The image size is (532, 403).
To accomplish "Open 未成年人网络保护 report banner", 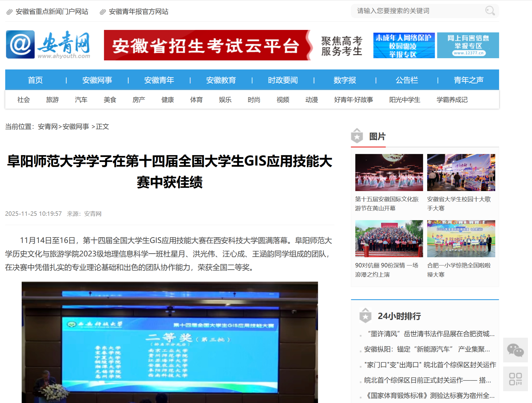I will point(404,45).
